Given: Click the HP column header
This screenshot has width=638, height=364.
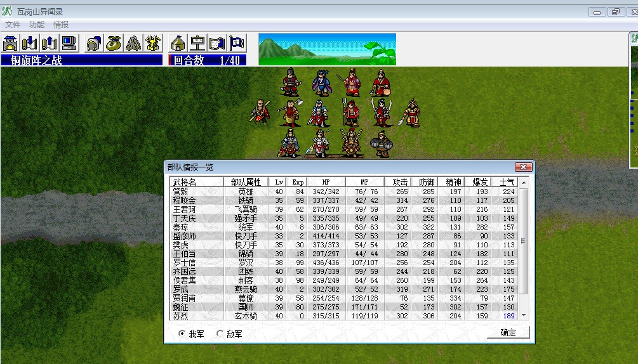Looking at the screenshot, I should 326,182.
